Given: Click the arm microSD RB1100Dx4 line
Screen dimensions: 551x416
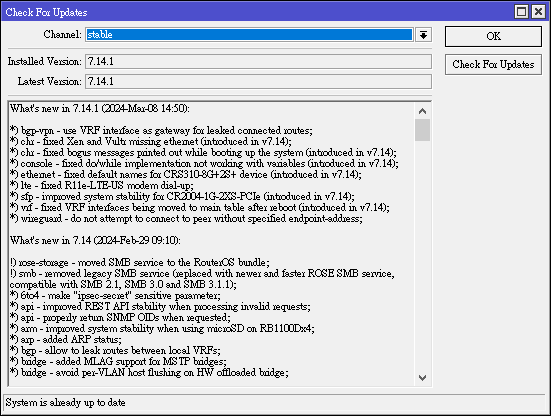Looking at the screenshot, I should 162,329.
